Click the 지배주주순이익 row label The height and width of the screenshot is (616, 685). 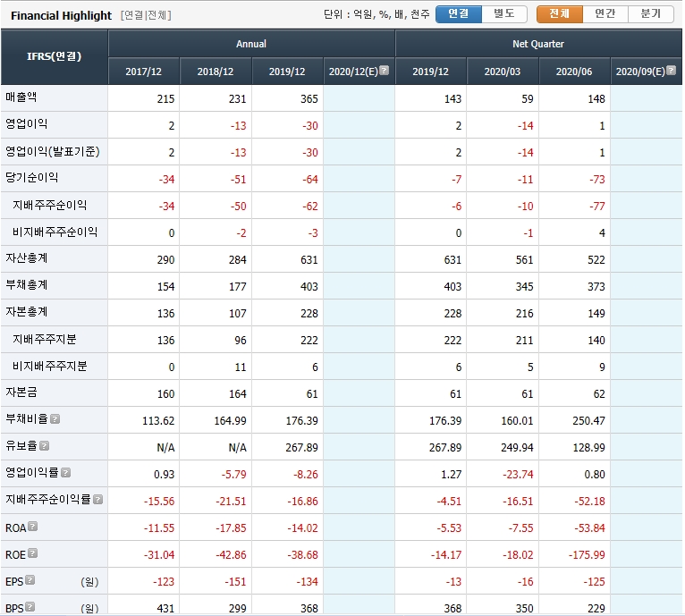coord(49,205)
